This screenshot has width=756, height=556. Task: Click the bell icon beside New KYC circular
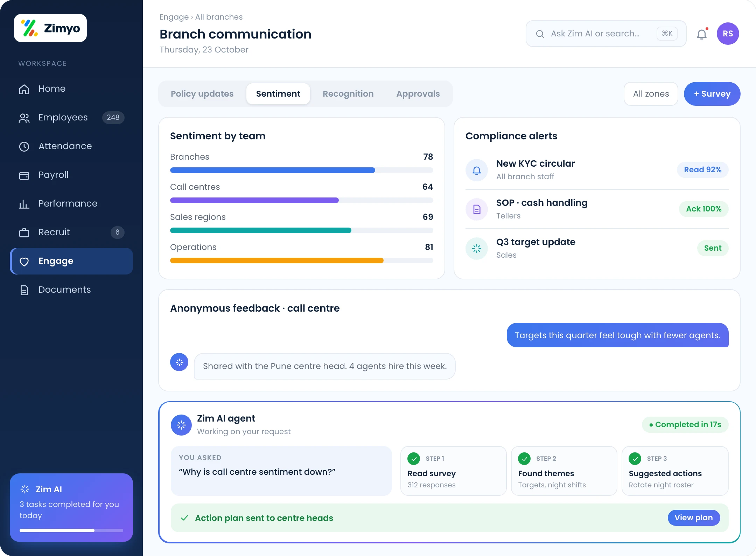[477, 170]
